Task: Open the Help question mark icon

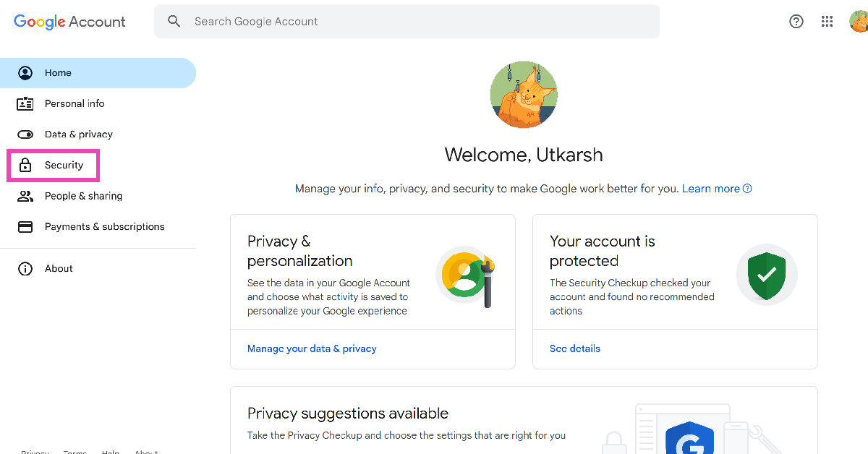Action: (x=796, y=22)
